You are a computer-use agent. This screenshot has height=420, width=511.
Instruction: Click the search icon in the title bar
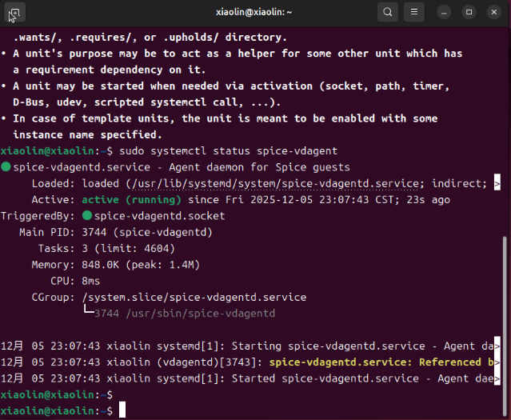click(x=388, y=12)
